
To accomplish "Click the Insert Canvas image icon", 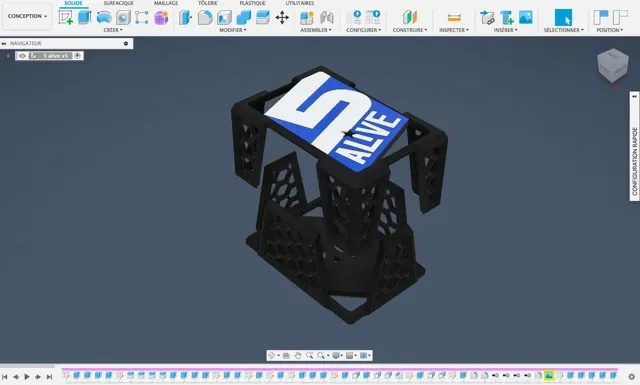I will click(x=526, y=18).
